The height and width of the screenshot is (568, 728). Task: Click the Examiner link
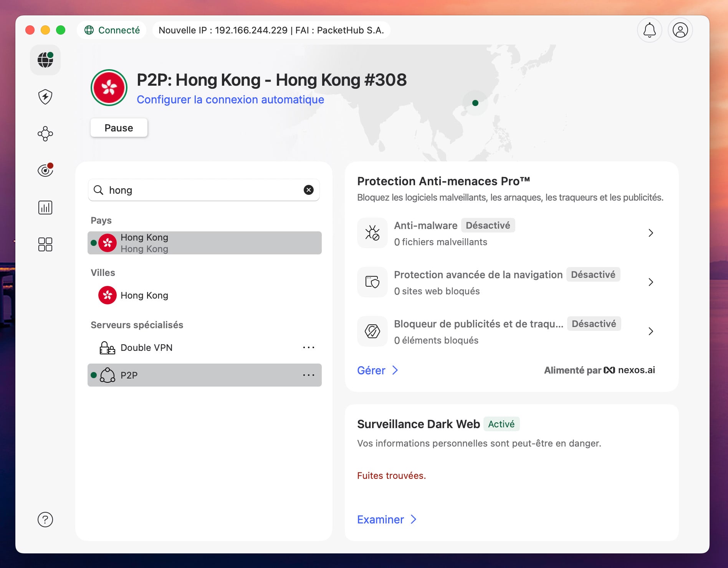click(x=381, y=520)
